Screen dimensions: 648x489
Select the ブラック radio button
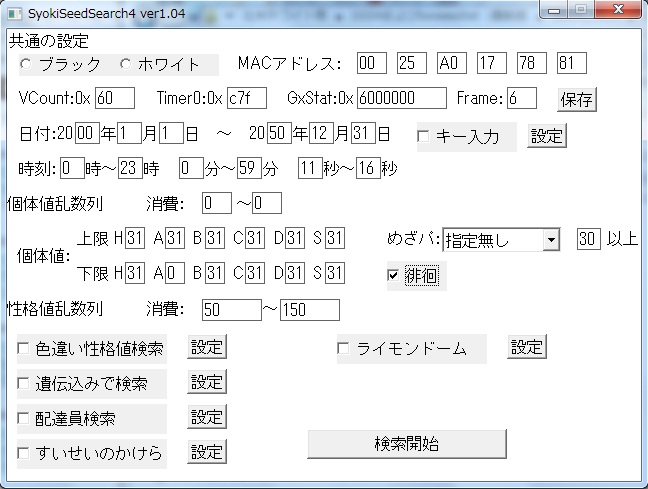[x=26, y=64]
